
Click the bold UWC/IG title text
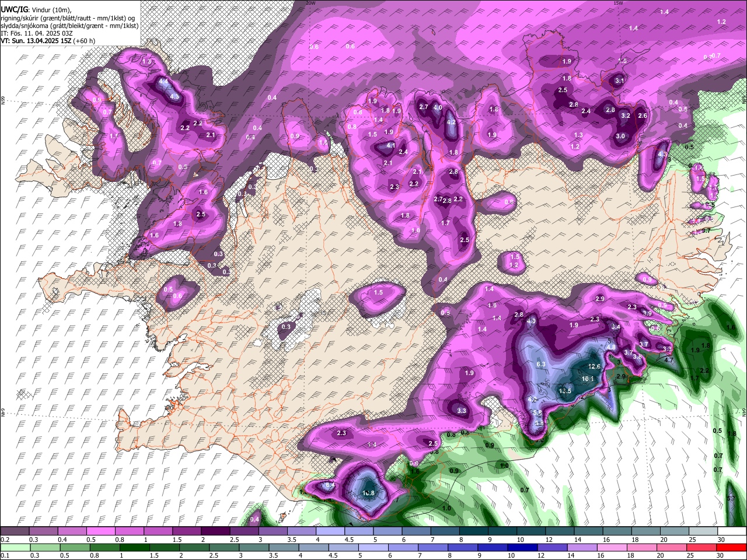14,9
